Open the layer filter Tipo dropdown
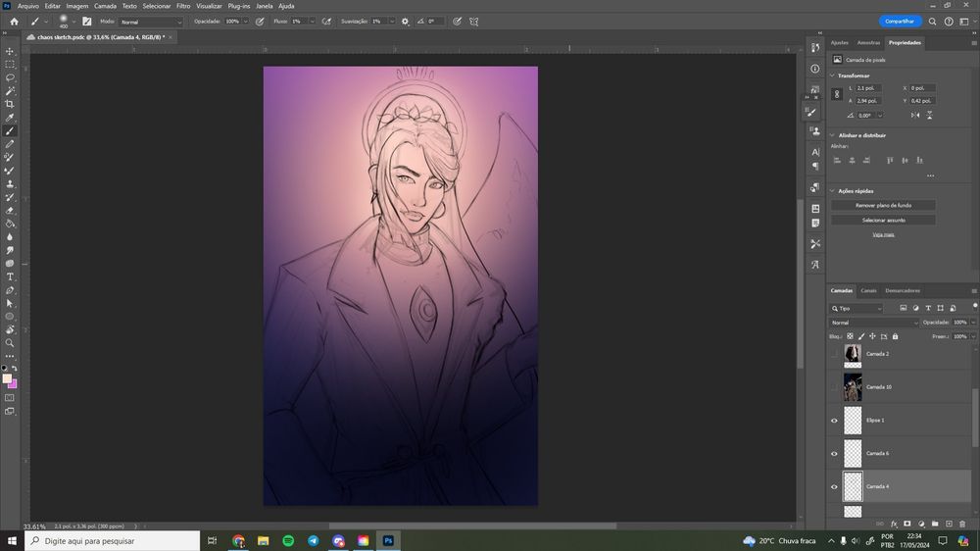980x551 pixels. [x=857, y=308]
